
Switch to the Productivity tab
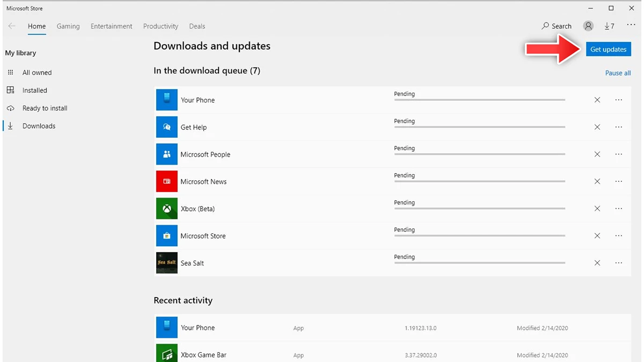tap(160, 26)
